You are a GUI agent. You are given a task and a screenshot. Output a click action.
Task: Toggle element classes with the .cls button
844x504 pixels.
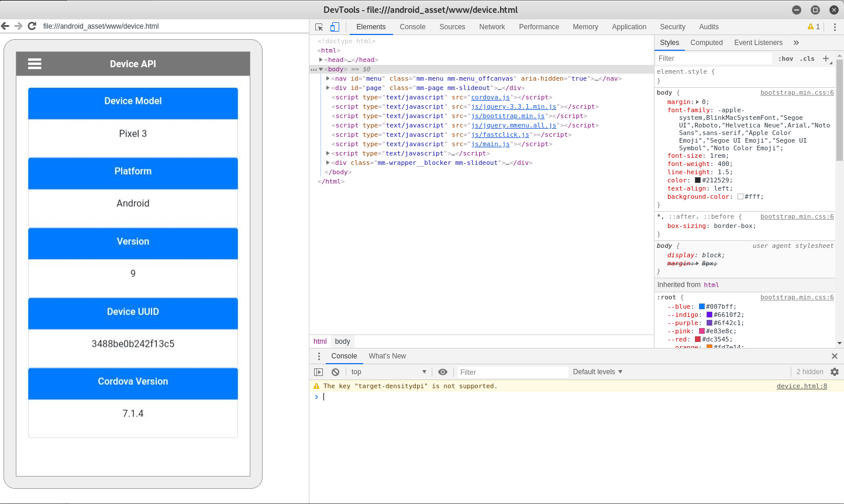pos(808,58)
